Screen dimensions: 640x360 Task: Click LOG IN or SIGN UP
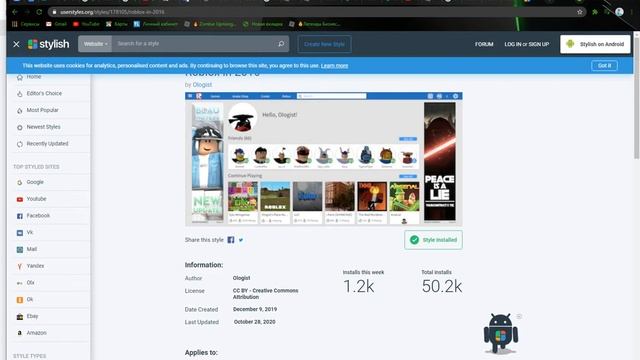pyautogui.click(x=527, y=44)
